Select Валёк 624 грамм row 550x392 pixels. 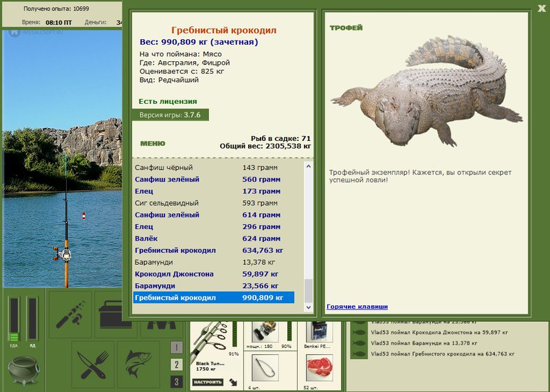click(214, 239)
